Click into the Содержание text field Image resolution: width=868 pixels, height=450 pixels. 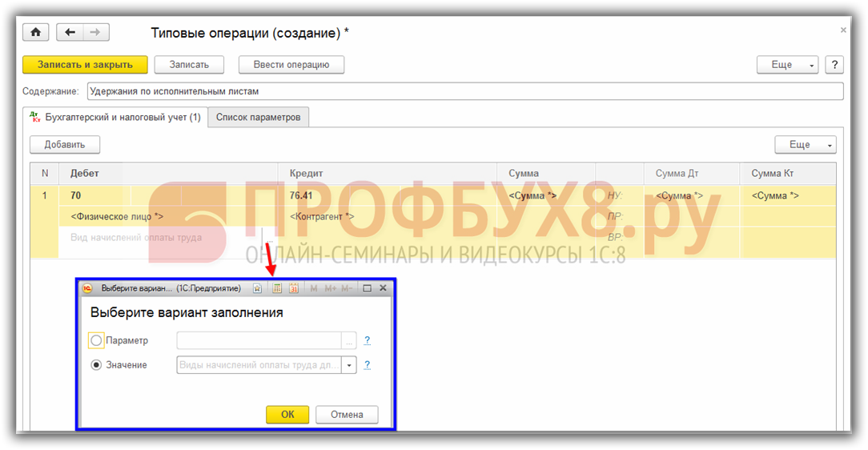pos(464,91)
